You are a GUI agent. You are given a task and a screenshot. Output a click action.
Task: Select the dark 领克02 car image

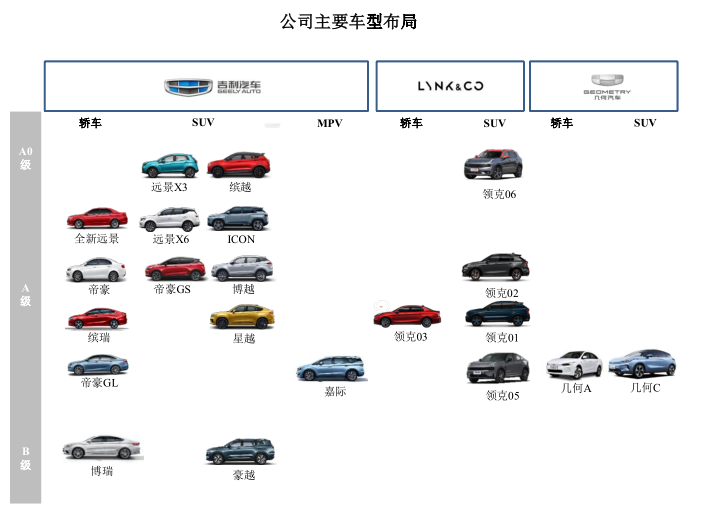click(x=495, y=267)
